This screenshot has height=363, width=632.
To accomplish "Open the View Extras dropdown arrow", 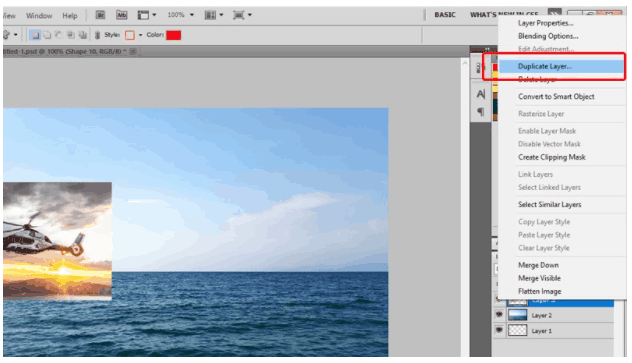I will tap(154, 15).
